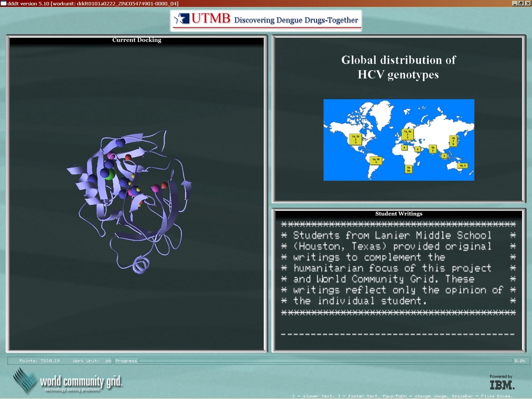Click the Europe genotype label on map
Screen dimensions: 532x399
pyautogui.click(x=407, y=134)
